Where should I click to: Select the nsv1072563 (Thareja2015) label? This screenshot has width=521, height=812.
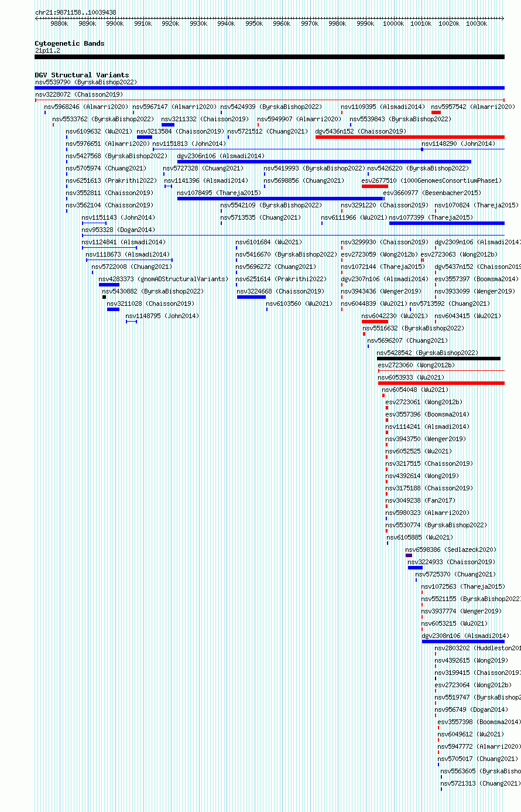click(x=463, y=586)
